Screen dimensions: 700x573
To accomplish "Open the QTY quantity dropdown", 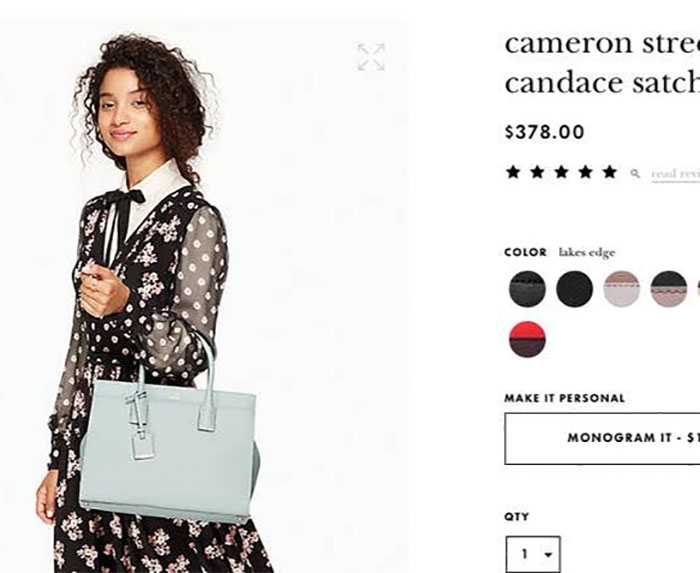I will point(533,554).
